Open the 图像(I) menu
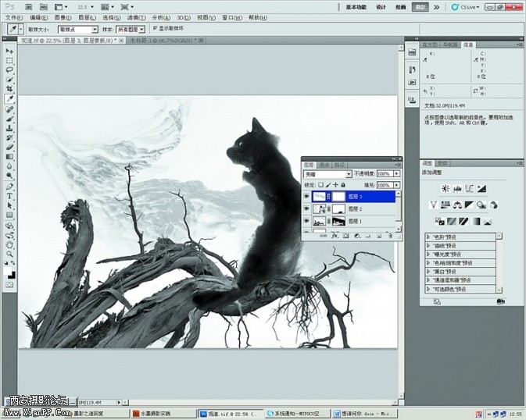The width and height of the screenshot is (526, 420). (63, 17)
